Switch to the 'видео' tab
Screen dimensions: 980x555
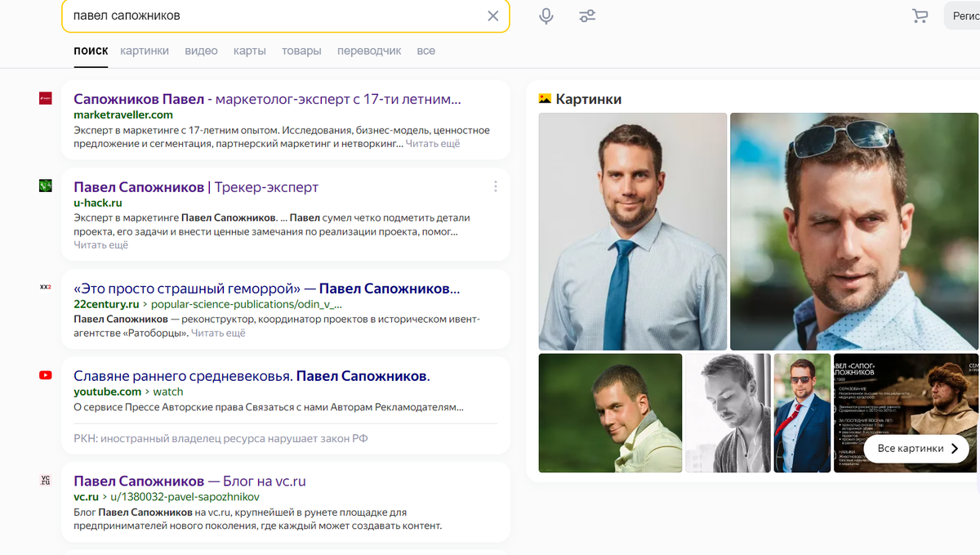[x=201, y=51]
